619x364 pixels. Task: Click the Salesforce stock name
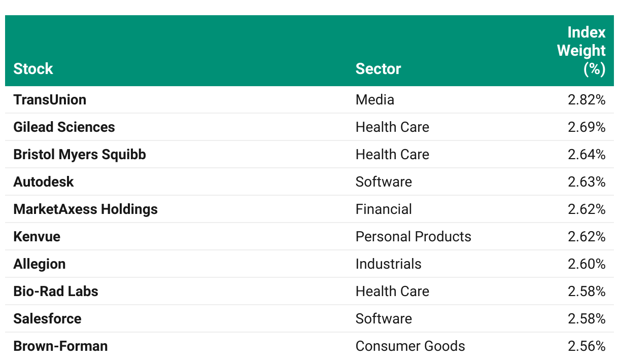click(x=47, y=318)
